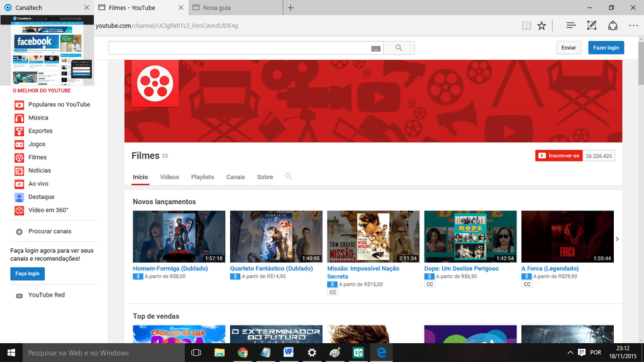
Task: Add page to favorites with star icon
Action: click(541, 25)
